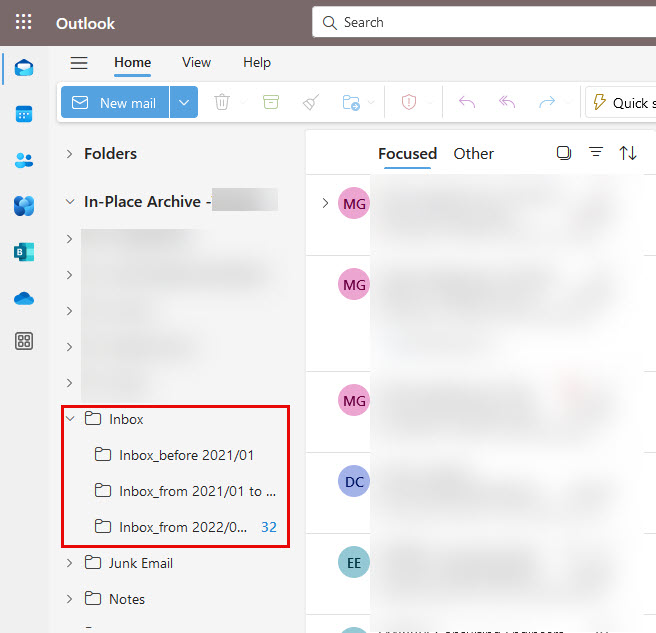656x633 pixels.
Task: Click the Archive icon in toolbar
Action: click(271, 102)
